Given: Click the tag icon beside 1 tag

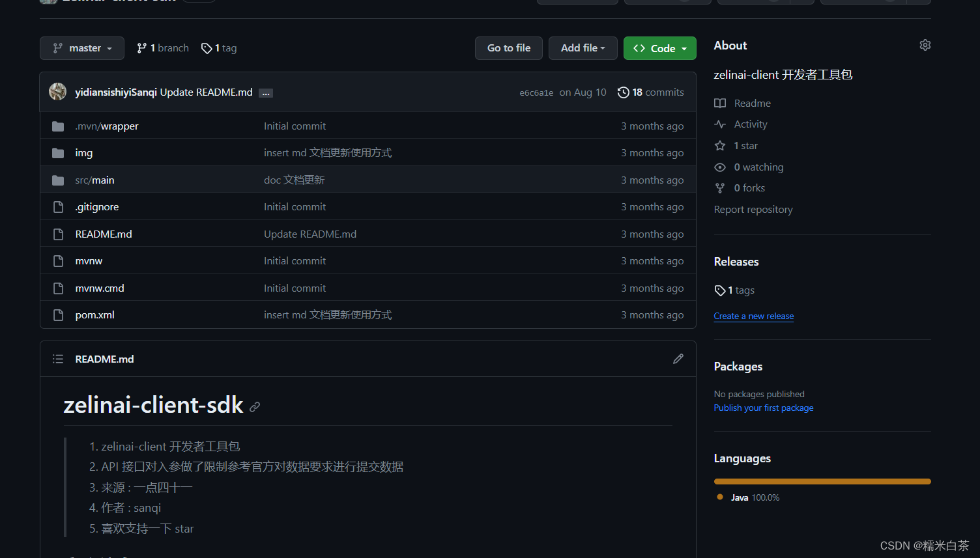Looking at the screenshot, I should point(207,48).
